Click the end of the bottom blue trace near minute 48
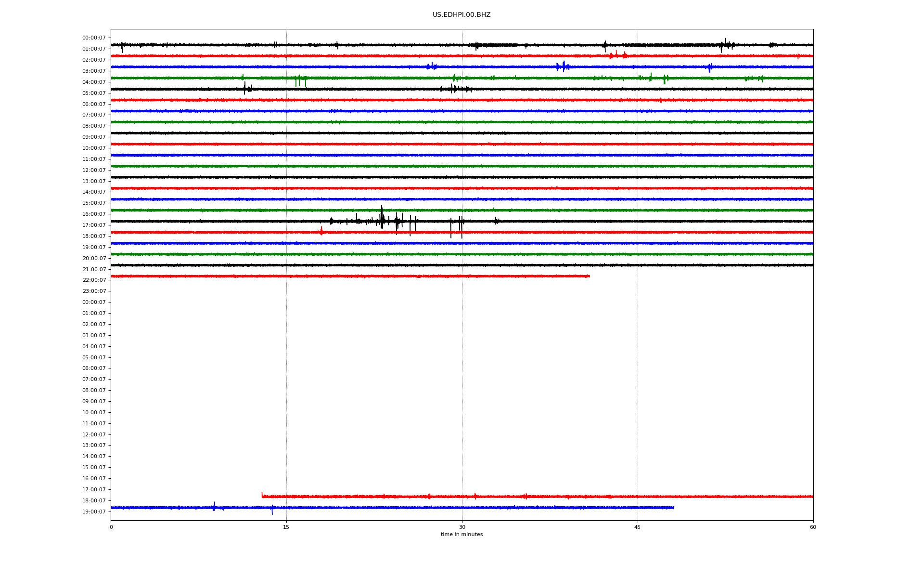The width and height of the screenshot is (924, 578). pos(673,507)
